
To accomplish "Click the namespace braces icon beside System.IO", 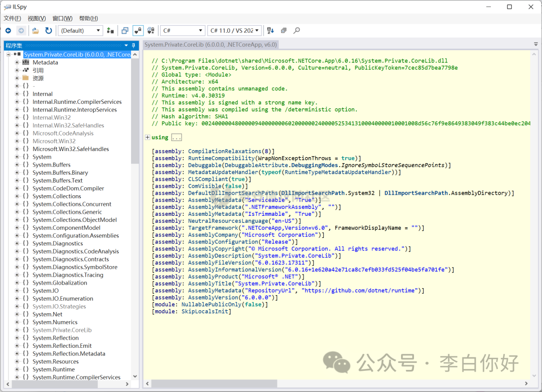I will click(26, 291).
